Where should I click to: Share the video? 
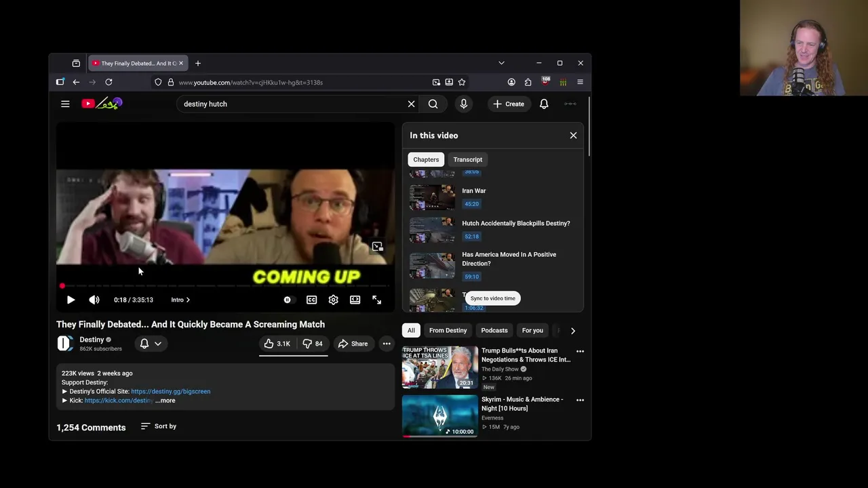(x=353, y=344)
